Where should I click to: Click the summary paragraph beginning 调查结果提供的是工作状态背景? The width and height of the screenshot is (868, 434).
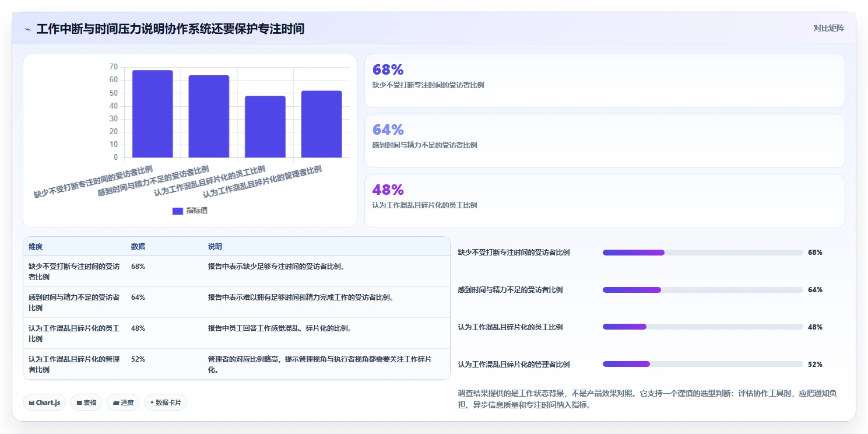[x=648, y=399]
